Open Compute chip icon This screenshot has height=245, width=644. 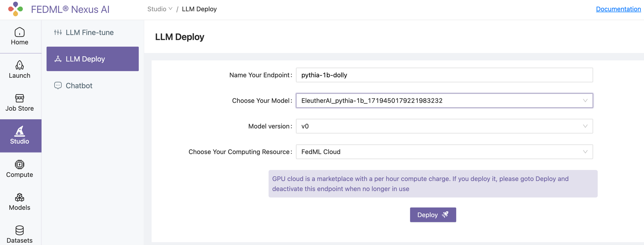[x=20, y=164]
